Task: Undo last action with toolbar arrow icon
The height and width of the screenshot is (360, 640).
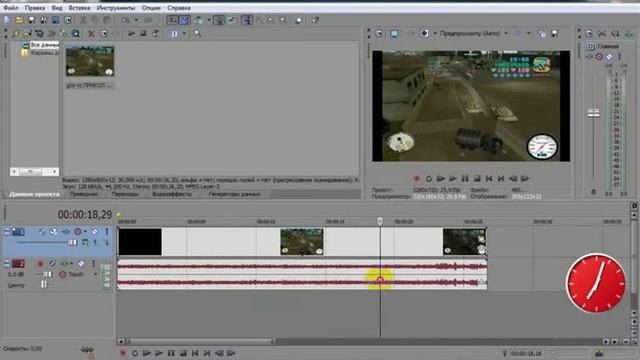Action: pyautogui.click(x=125, y=20)
